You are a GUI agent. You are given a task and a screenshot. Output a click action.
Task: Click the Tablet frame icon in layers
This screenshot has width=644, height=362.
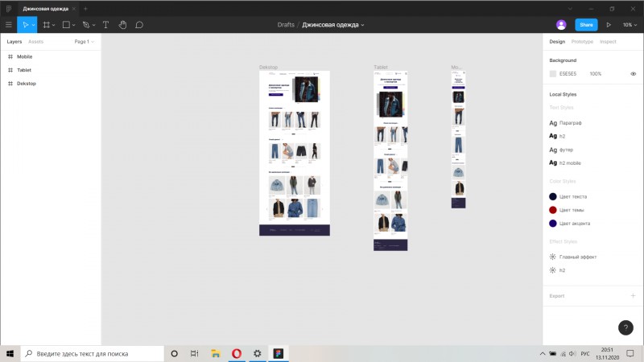click(x=10, y=70)
